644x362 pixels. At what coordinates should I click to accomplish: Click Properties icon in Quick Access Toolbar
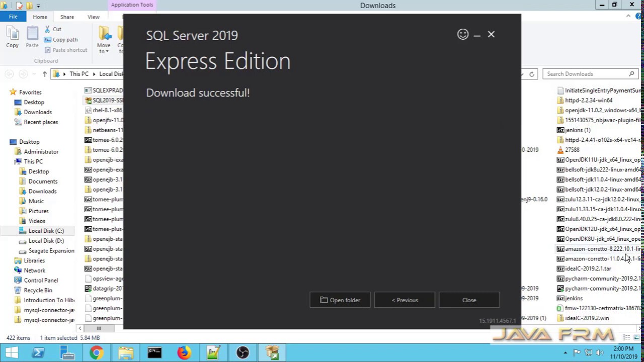[x=19, y=6]
